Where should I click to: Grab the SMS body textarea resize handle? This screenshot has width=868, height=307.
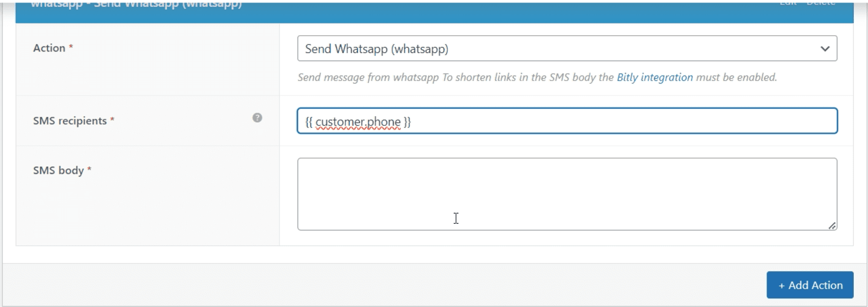click(x=832, y=225)
